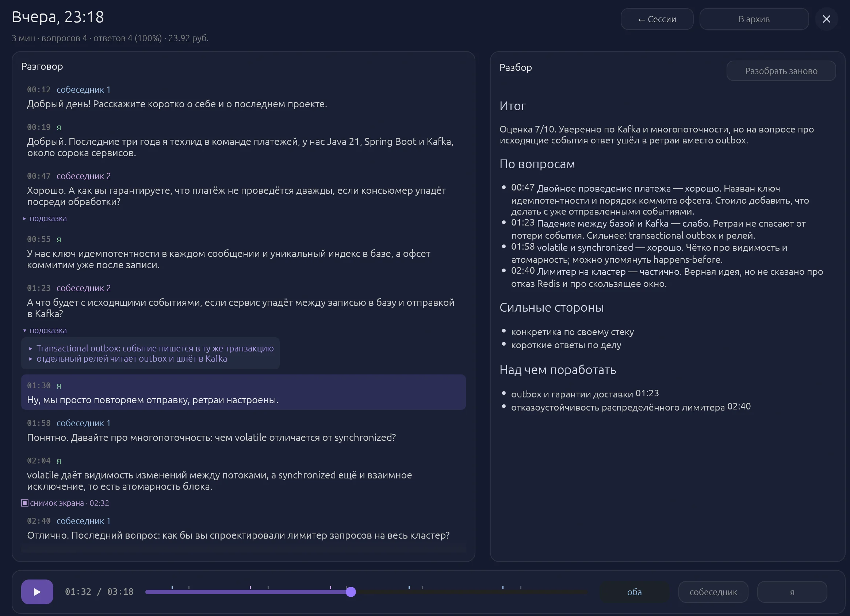850x616 pixels.
Task: Expand the hint under the 00:47 question
Action: [x=45, y=219]
